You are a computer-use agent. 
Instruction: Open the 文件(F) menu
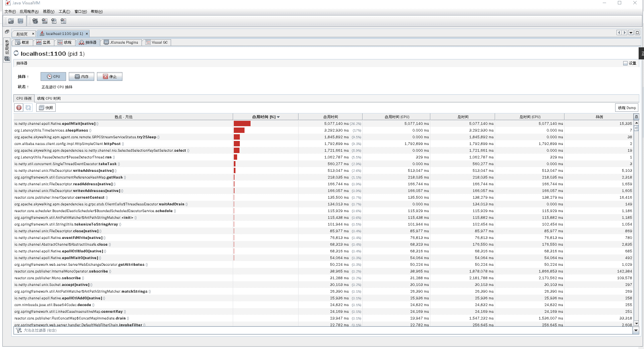(x=10, y=11)
